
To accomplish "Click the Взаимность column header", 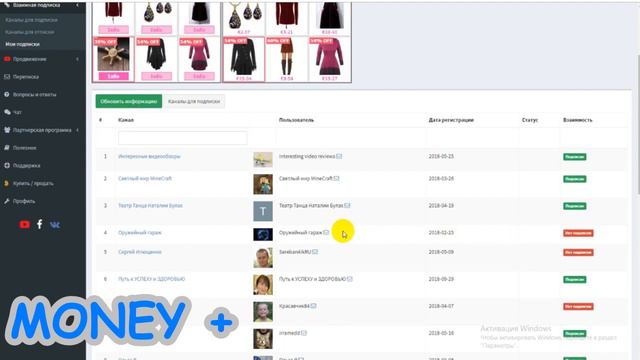I will point(578,120).
